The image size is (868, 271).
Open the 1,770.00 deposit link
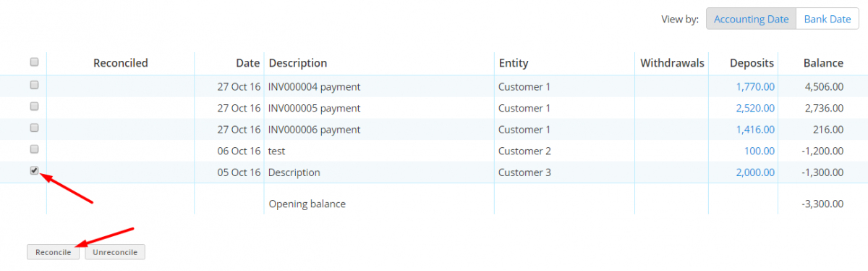755,87
